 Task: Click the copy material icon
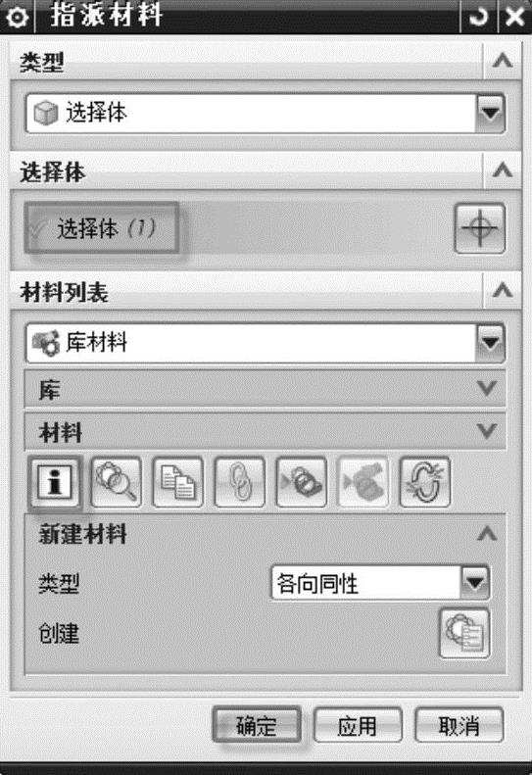pyautogui.click(x=178, y=482)
